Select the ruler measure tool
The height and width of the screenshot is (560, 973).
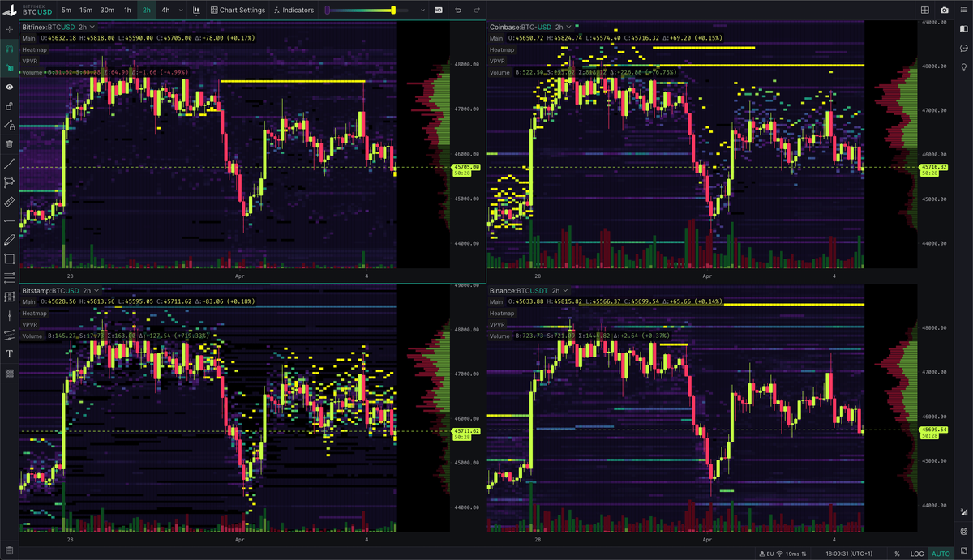[x=9, y=202]
